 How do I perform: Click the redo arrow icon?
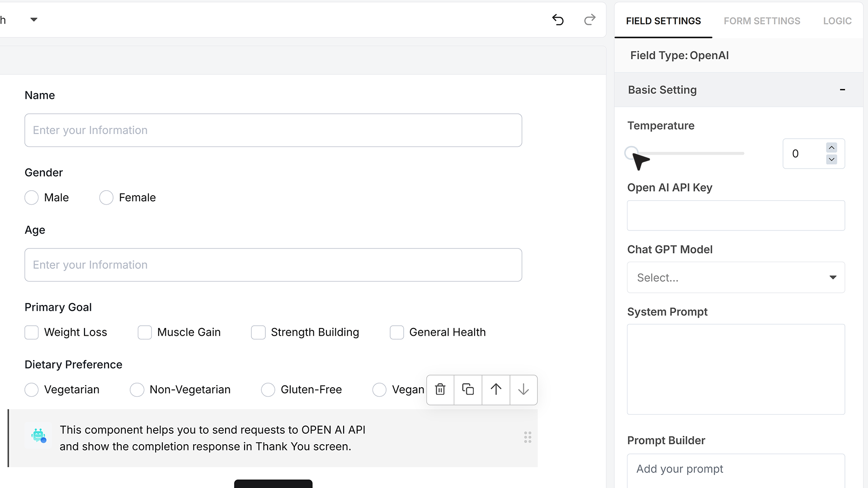(x=590, y=20)
